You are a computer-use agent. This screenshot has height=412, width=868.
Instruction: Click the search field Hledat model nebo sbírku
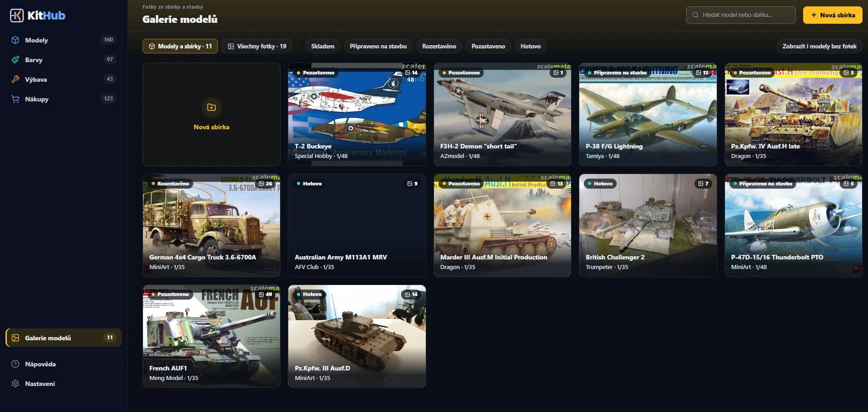click(741, 15)
